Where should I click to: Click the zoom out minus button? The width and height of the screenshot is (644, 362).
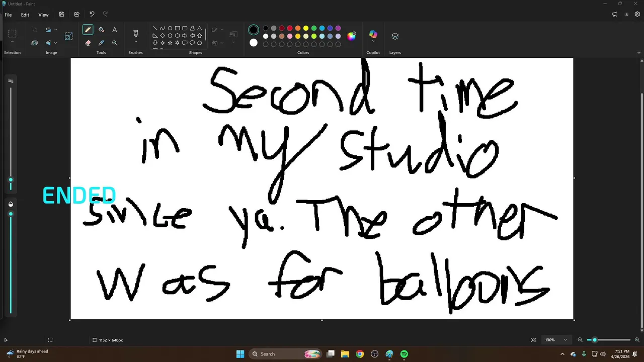580,340
